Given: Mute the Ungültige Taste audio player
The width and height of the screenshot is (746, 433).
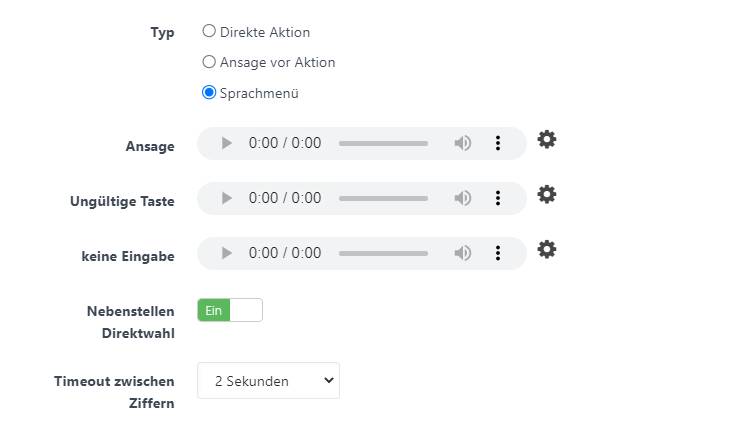Looking at the screenshot, I should click(462, 198).
